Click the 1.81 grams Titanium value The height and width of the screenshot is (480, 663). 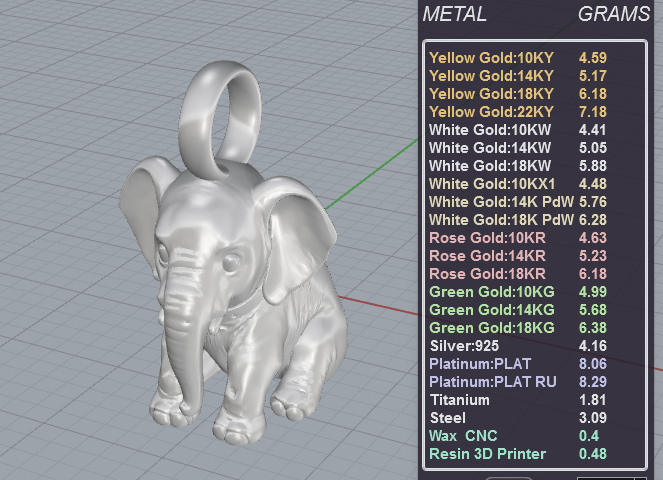pyautogui.click(x=593, y=400)
